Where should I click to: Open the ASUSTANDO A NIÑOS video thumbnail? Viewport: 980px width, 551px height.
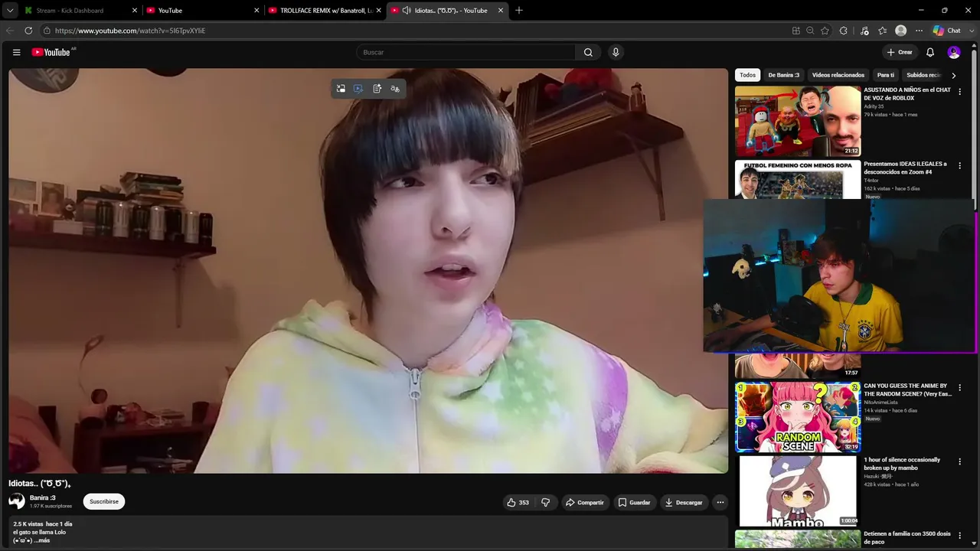pyautogui.click(x=798, y=121)
